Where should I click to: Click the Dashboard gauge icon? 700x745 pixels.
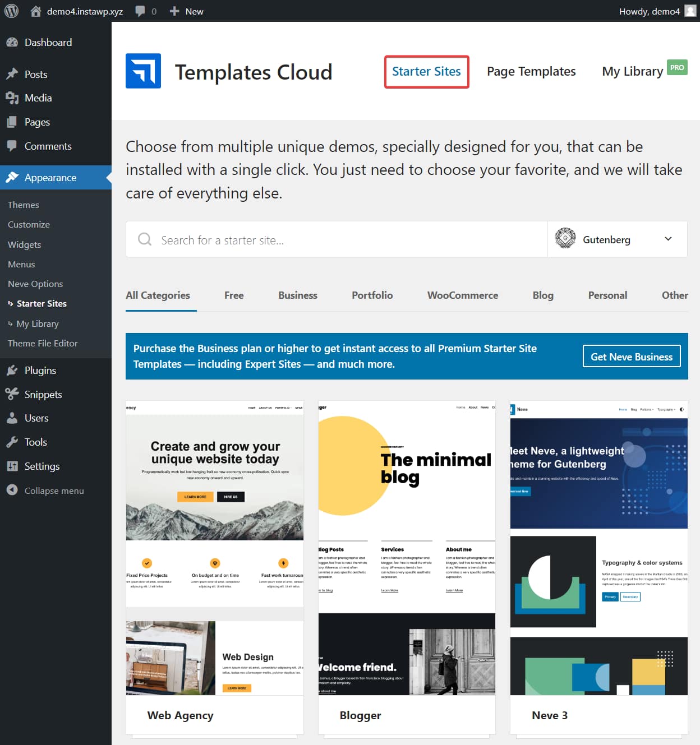point(12,43)
